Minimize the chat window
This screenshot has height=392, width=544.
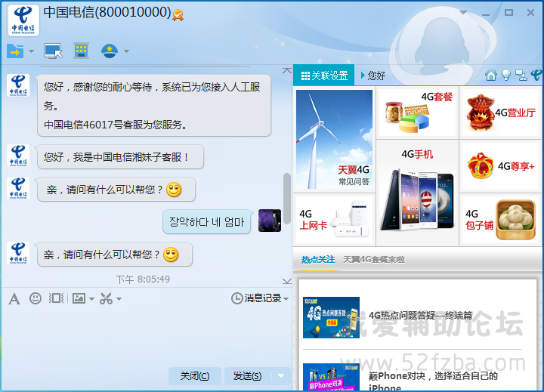(x=486, y=13)
